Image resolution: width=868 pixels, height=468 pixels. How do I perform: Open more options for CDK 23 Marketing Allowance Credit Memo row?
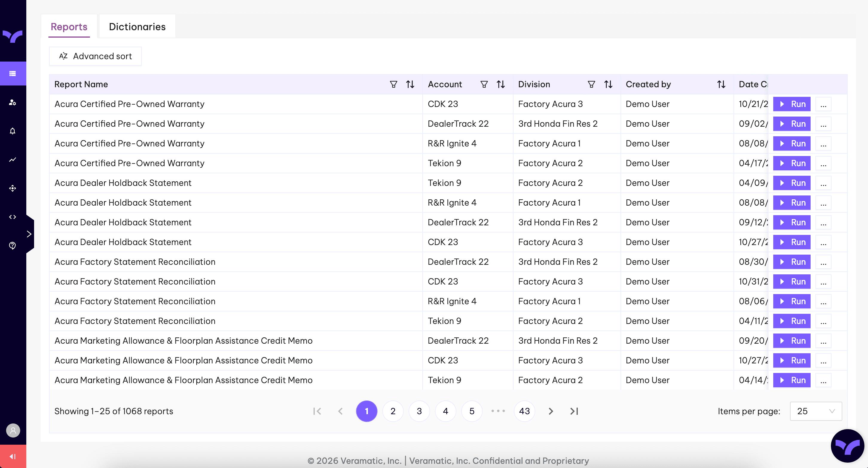(823, 360)
